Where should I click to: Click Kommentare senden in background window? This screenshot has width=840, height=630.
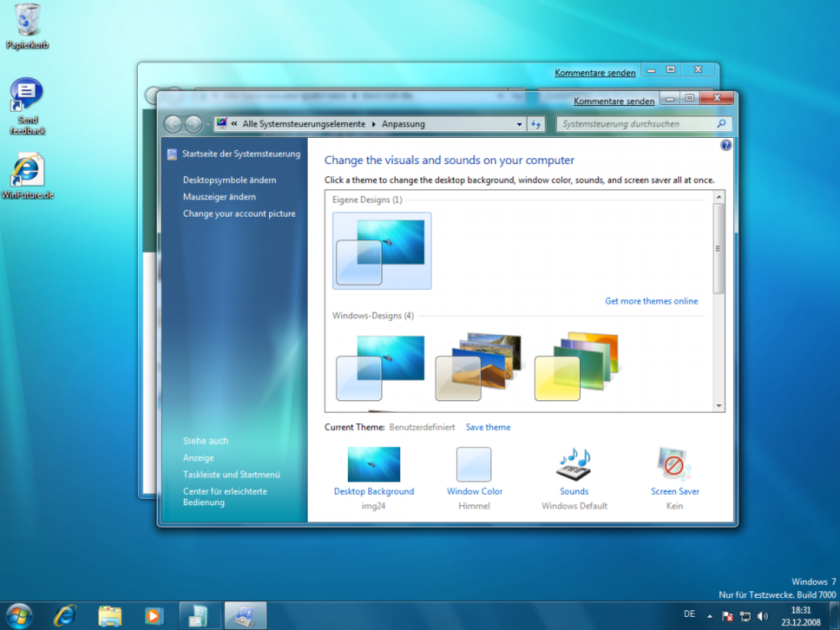595,73
